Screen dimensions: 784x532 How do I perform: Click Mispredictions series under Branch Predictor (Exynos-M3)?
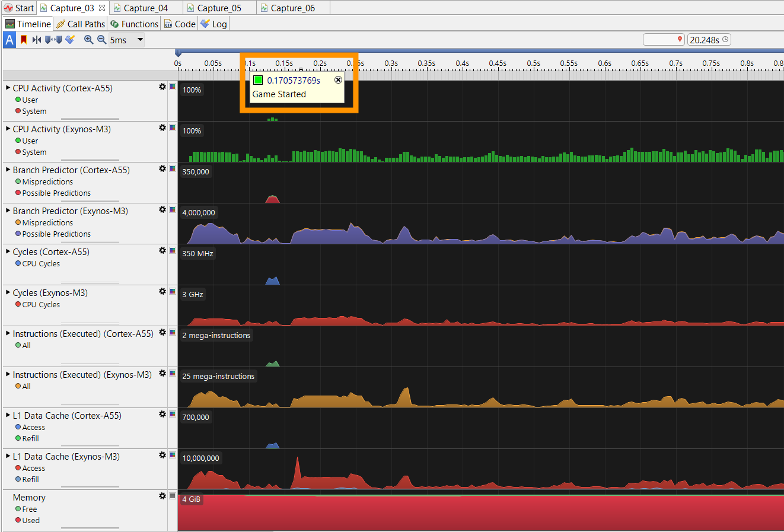[x=44, y=223]
